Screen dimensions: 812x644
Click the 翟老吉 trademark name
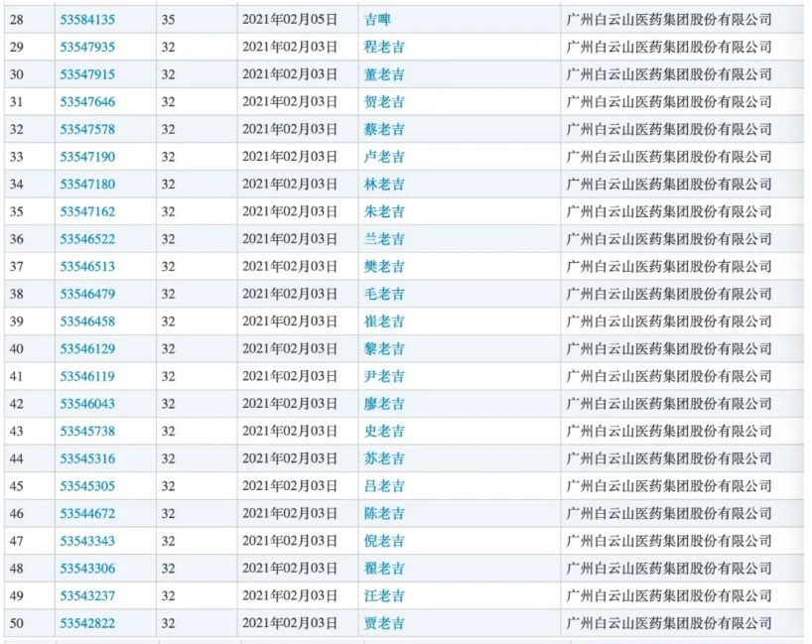pyautogui.click(x=384, y=569)
